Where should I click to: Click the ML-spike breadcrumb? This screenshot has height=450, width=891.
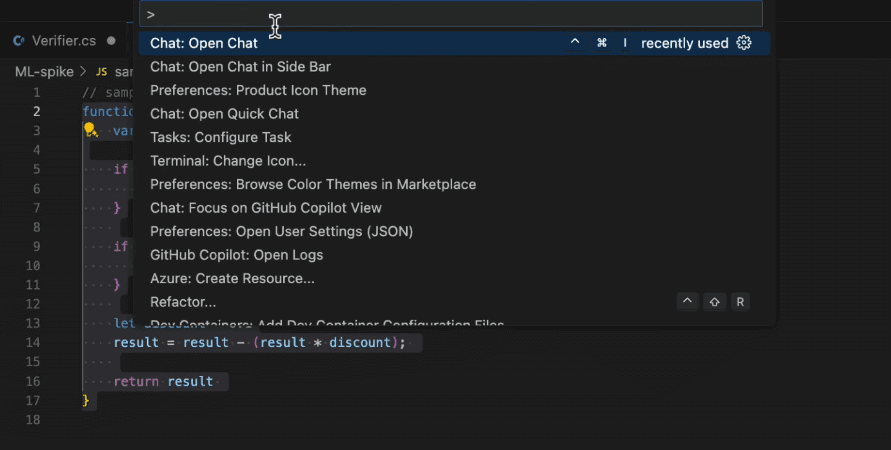(x=44, y=72)
